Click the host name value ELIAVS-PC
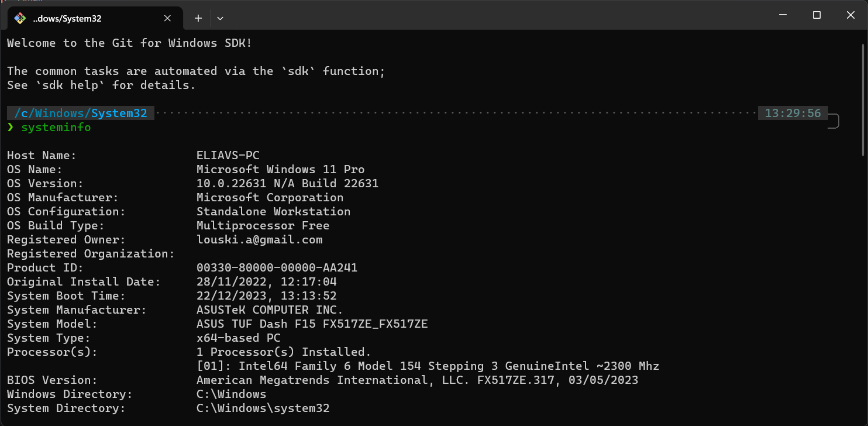868x426 pixels. tap(228, 155)
